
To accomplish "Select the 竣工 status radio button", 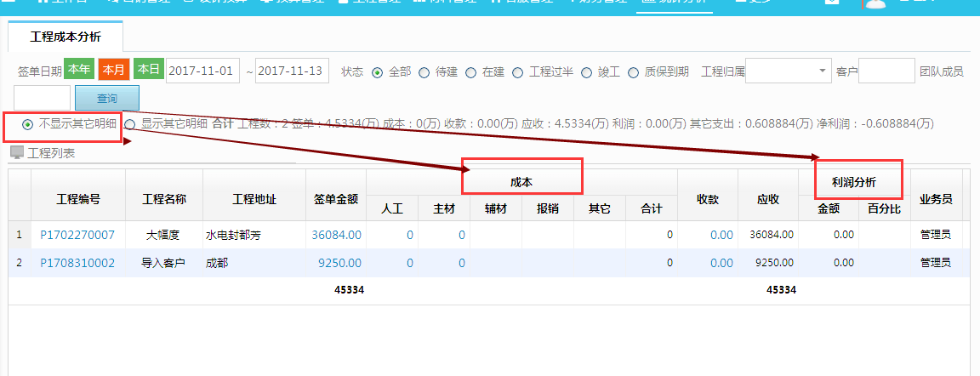I will pos(586,72).
